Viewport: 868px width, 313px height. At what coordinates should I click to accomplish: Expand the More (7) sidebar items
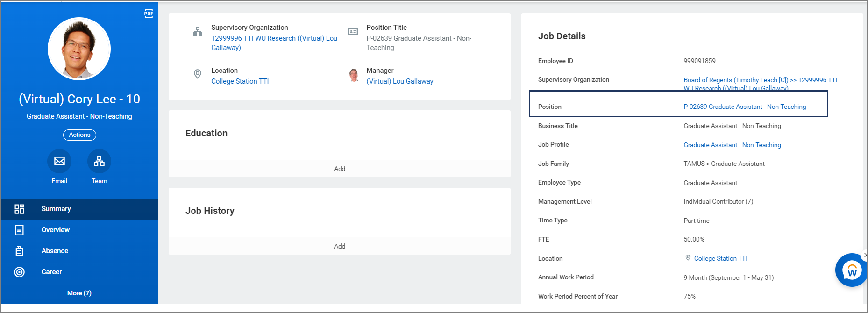79,293
